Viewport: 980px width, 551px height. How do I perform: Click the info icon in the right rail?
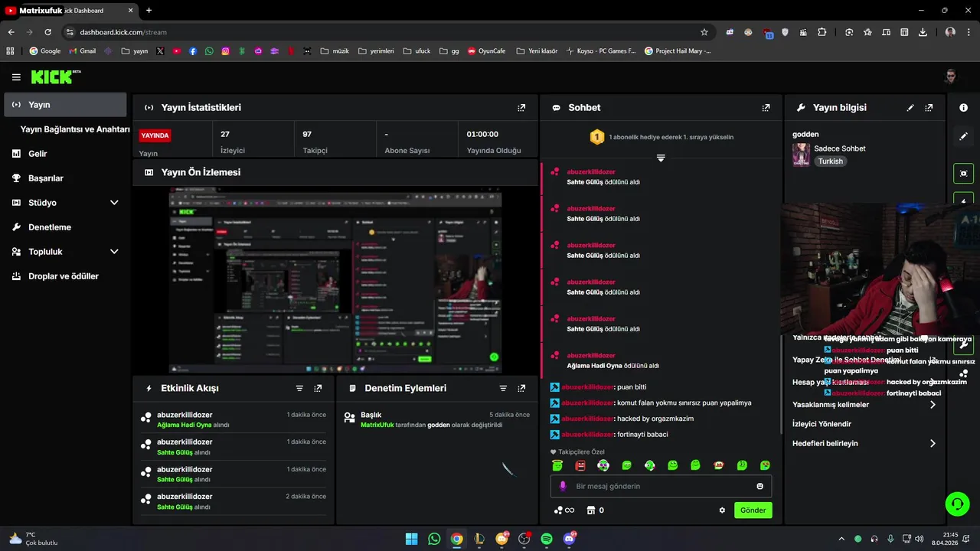click(963, 108)
